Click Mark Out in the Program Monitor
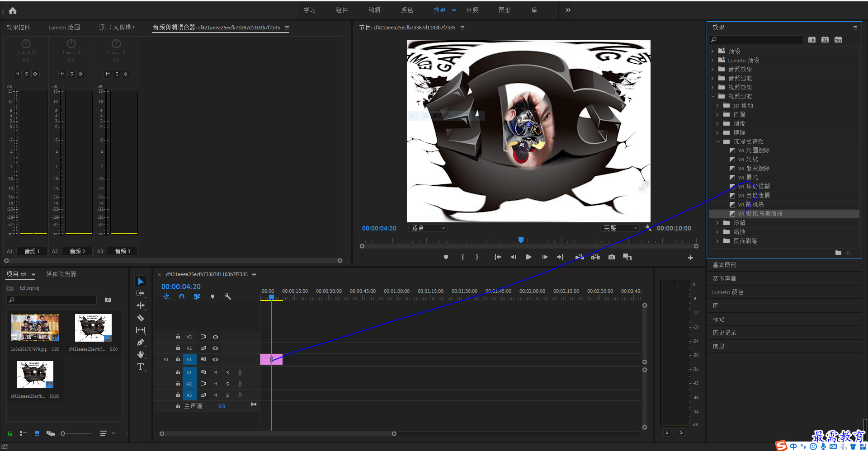The image size is (868, 451). pyautogui.click(x=477, y=257)
